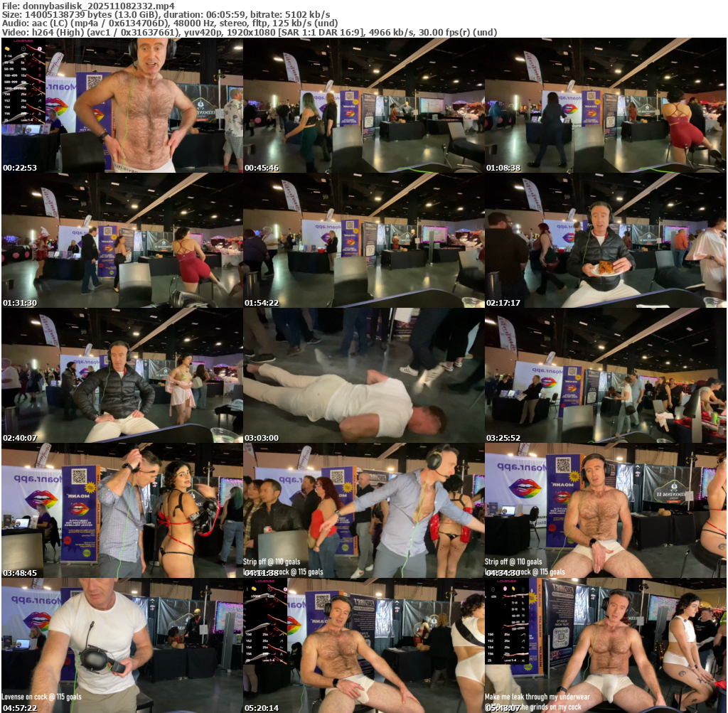728x713 pixels.
Task: Select the Video codec info line
Action: coord(249,32)
